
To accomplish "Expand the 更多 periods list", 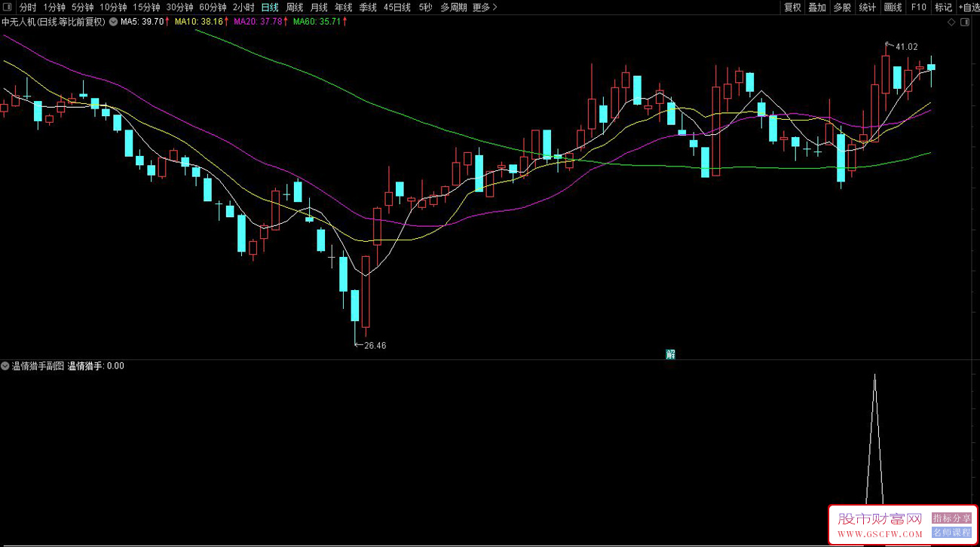I will point(485,7).
